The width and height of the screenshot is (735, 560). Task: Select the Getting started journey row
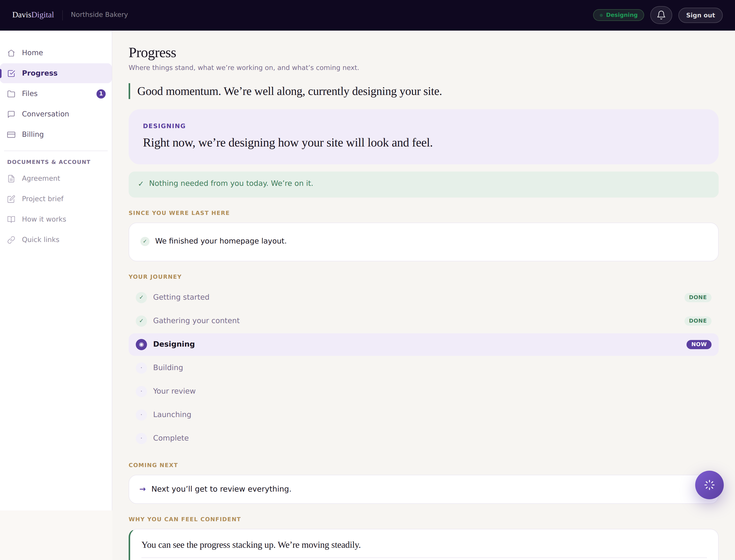click(423, 297)
